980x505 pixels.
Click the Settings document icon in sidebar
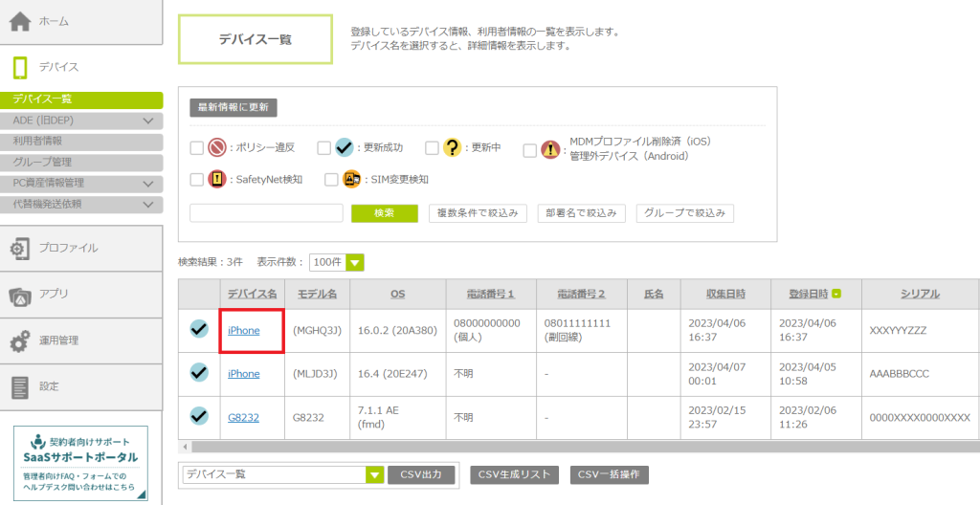click(20, 386)
